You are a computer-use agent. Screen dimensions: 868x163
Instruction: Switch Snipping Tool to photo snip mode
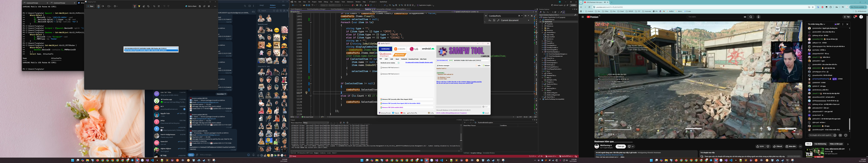[98, 6]
